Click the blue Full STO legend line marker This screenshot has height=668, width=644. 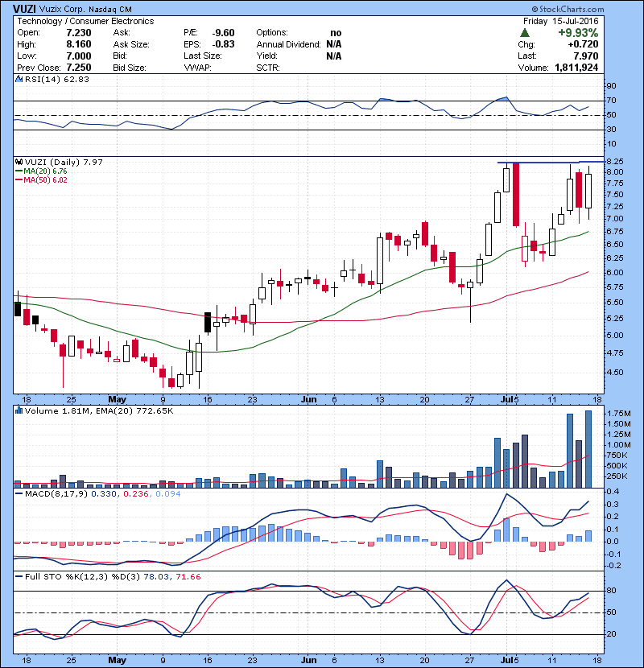point(19,577)
